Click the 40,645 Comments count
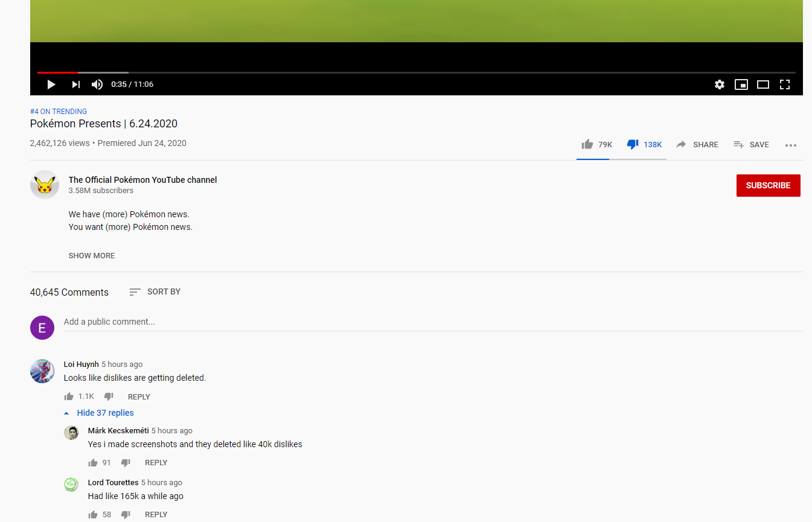 [69, 292]
